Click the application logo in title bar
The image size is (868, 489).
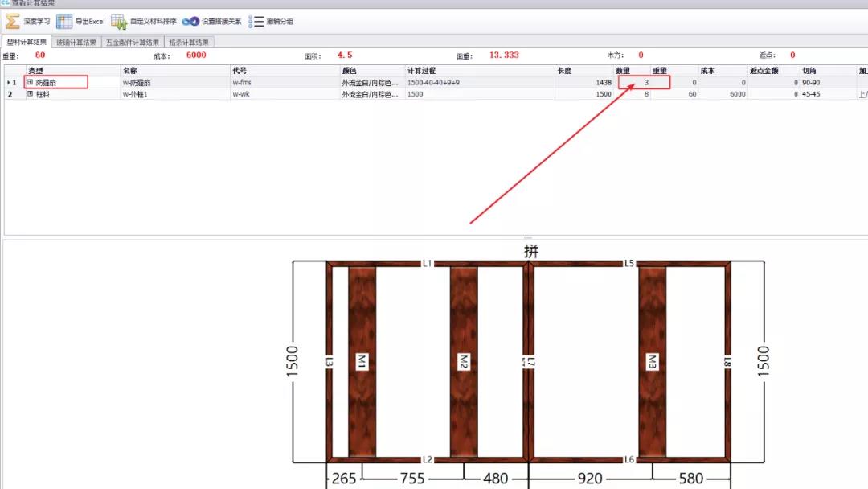5,3
